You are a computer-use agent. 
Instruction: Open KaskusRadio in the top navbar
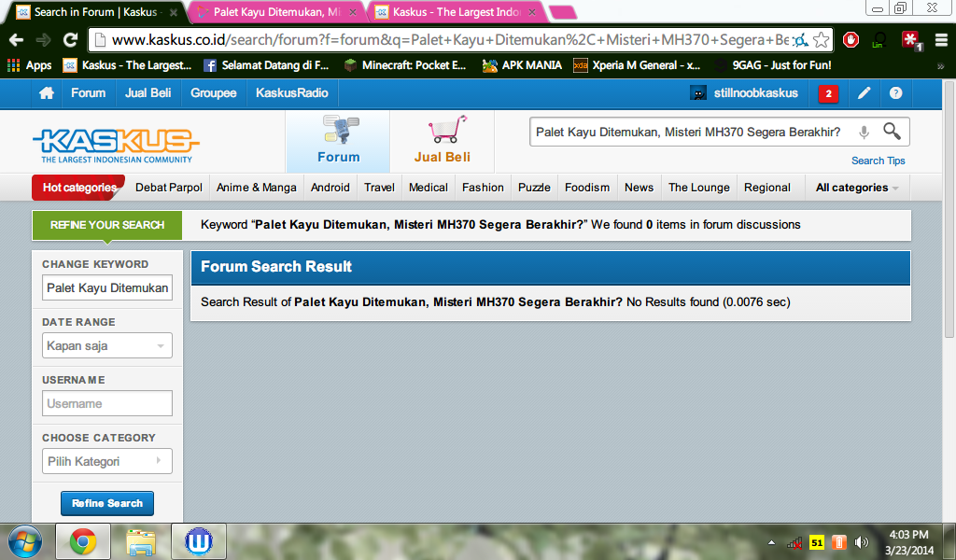pyautogui.click(x=292, y=93)
